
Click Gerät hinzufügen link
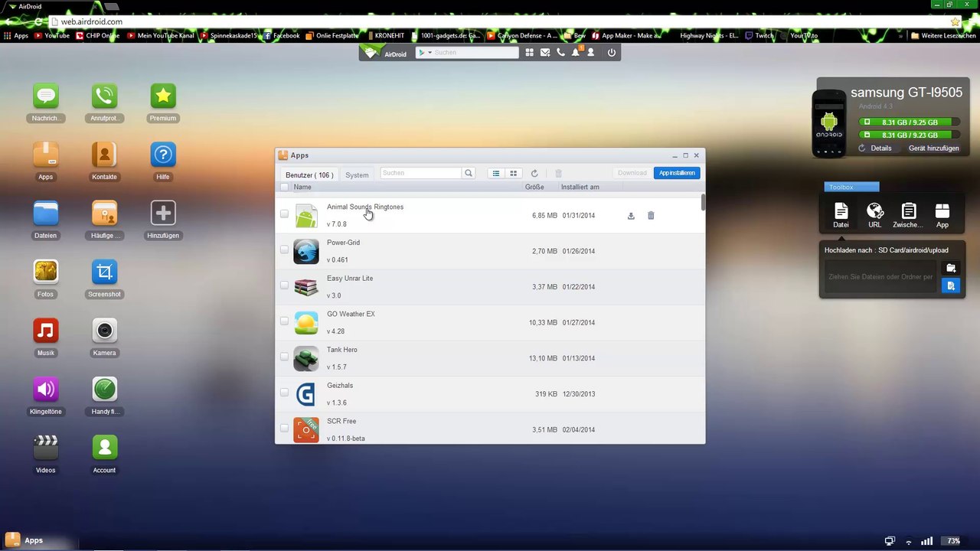(934, 148)
